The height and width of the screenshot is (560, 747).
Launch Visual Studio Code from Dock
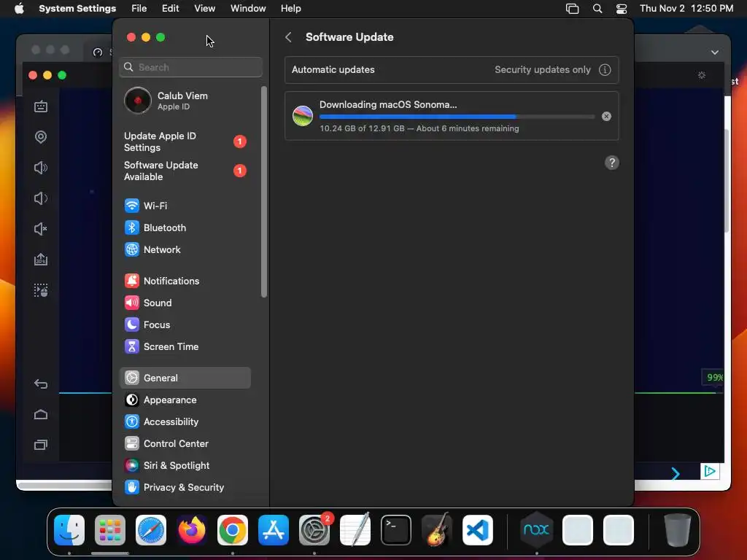[477, 530]
